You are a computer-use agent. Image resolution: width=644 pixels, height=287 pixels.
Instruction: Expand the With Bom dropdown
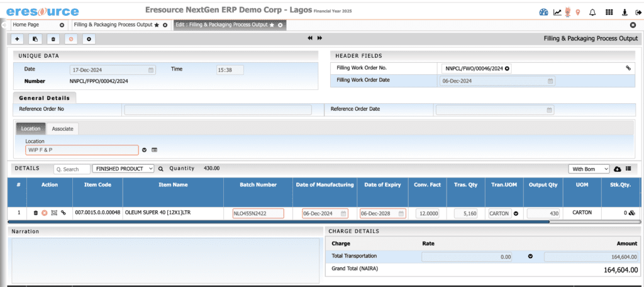click(x=588, y=169)
